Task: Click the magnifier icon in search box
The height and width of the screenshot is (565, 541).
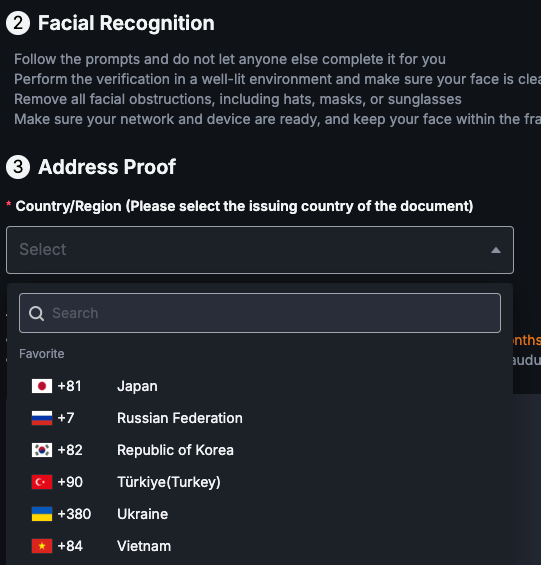Action: (x=36, y=313)
